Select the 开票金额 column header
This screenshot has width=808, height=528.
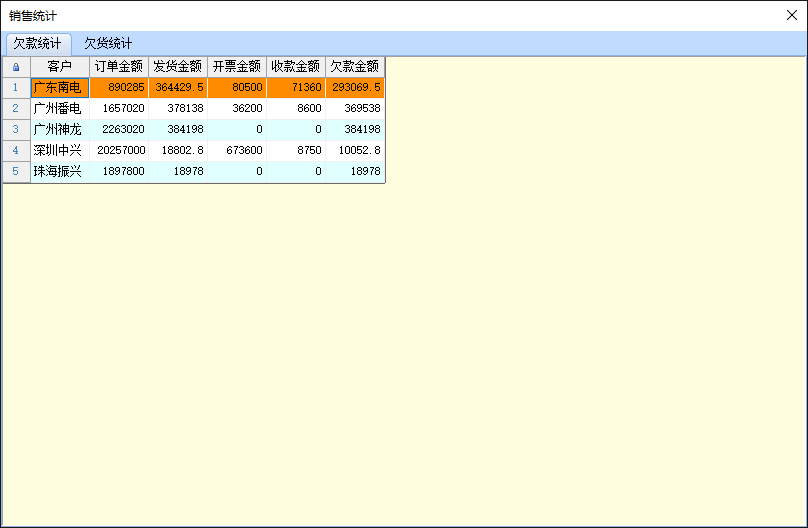(x=237, y=67)
